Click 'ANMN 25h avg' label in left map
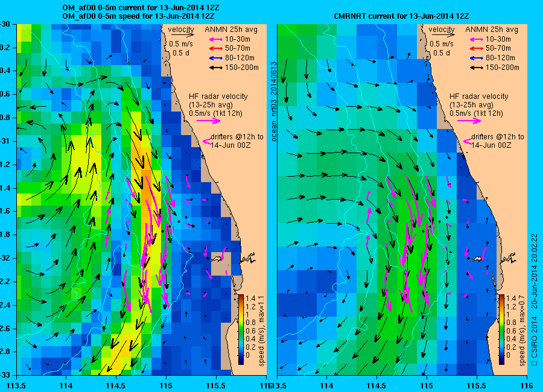543x392 pixels. (231, 30)
